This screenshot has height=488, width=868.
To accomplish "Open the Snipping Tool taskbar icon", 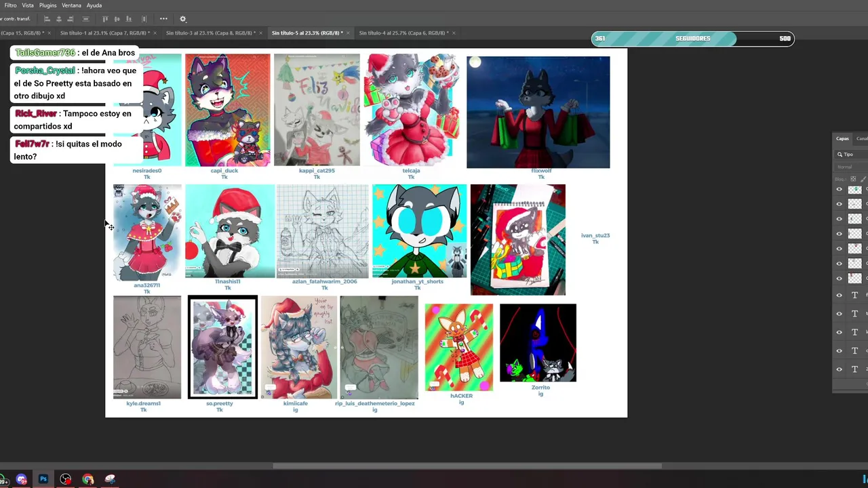I will [110, 479].
